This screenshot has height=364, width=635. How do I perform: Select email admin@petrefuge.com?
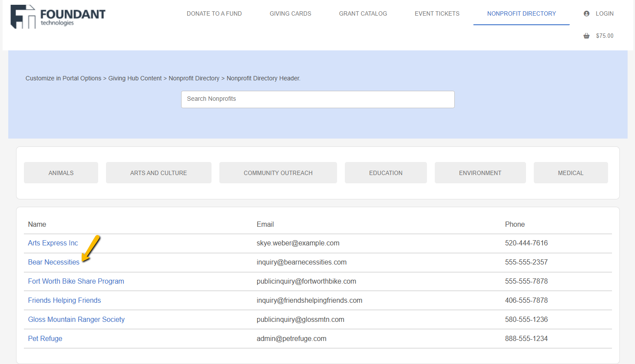coord(291,339)
